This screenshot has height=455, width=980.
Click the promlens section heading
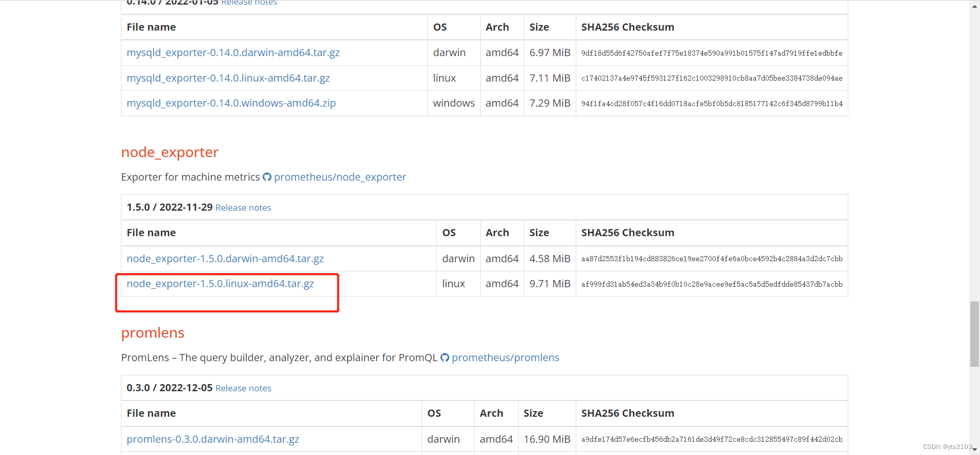coord(153,333)
